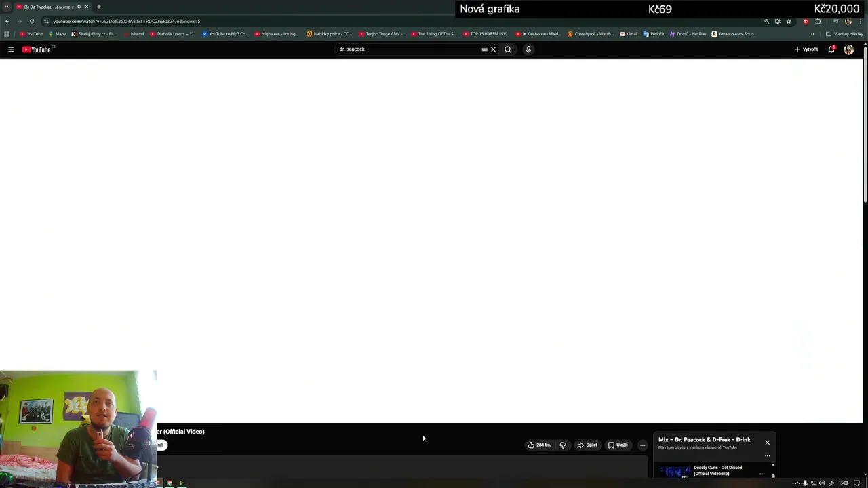Screen dimensions: 868x488
Task: Open the tab search dropdown arrow
Action: click(7, 7)
